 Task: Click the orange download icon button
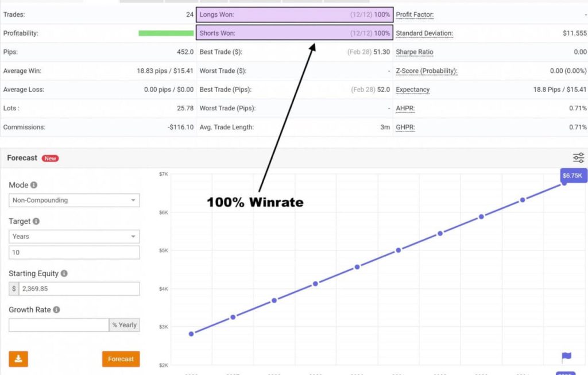pyautogui.click(x=18, y=359)
